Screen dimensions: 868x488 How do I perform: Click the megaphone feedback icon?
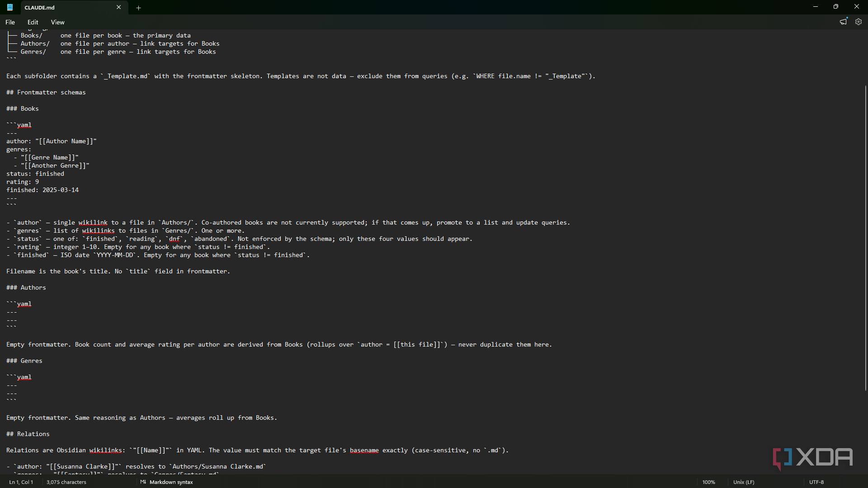point(843,22)
